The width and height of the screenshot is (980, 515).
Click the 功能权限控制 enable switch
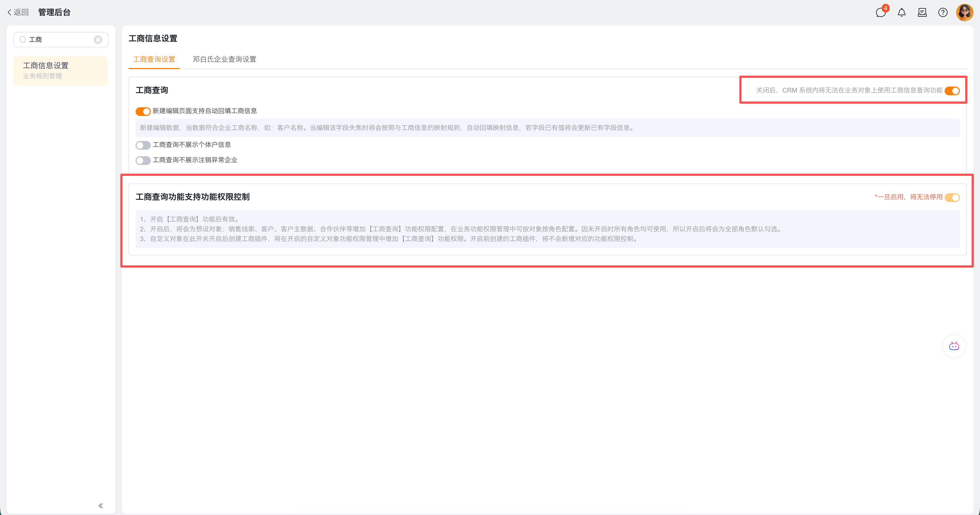[952, 197]
